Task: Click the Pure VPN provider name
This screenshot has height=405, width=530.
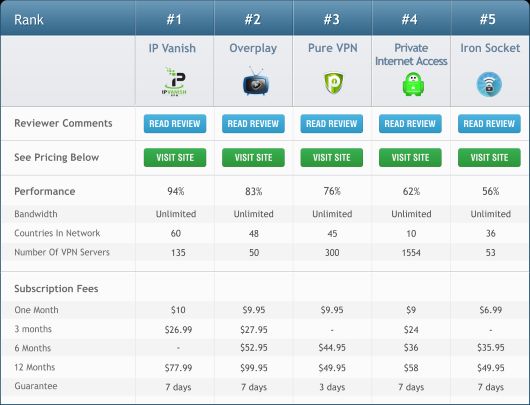Action: 333,48
